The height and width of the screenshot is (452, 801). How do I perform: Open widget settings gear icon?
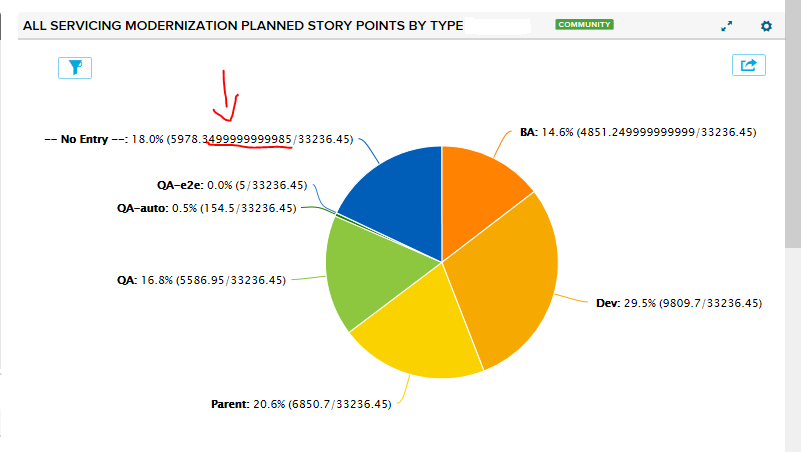click(x=766, y=26)
